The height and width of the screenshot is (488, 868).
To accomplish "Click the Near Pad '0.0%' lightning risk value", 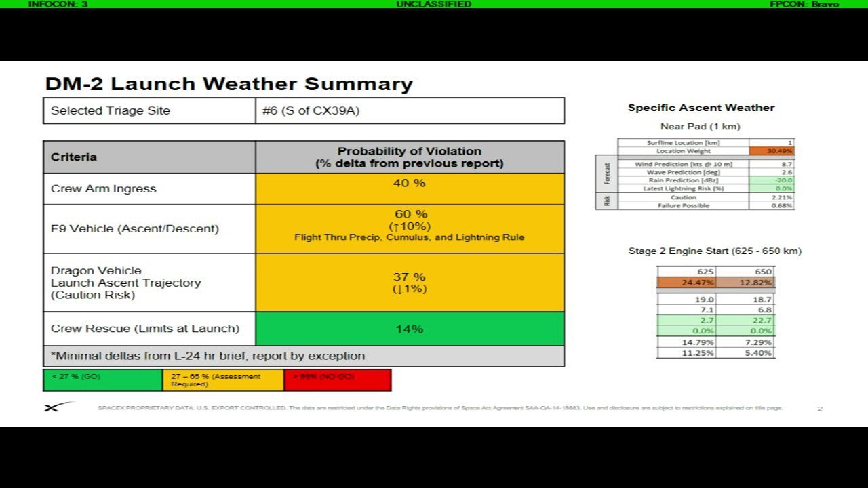I will pos(772,188).
